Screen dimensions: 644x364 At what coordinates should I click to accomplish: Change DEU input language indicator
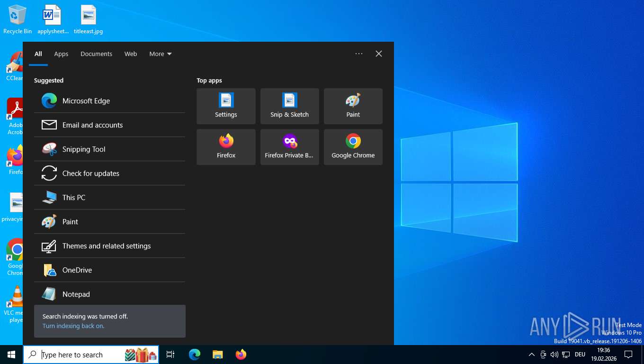tap(580, 355)
